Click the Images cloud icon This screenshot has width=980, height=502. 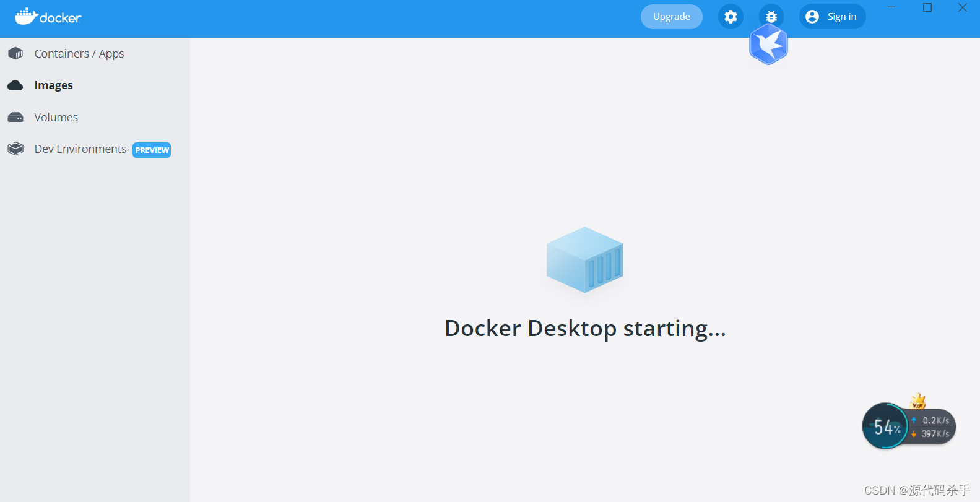15,85
